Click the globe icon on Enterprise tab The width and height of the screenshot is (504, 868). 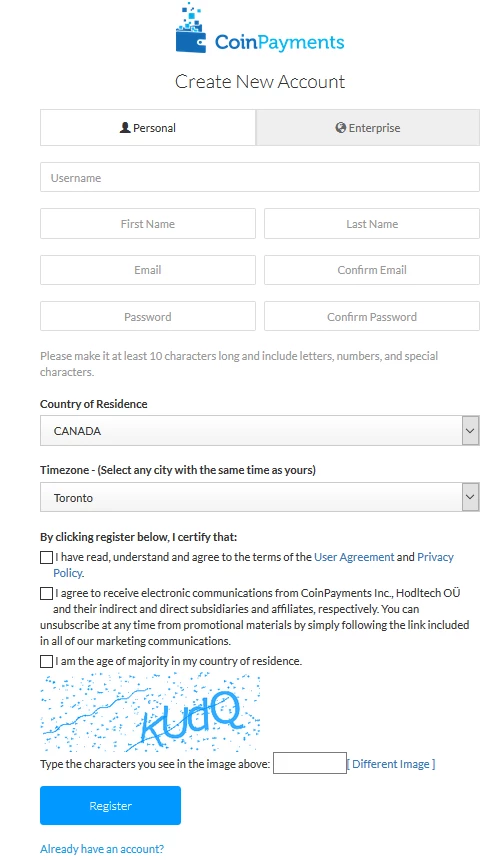pos(341,127)
